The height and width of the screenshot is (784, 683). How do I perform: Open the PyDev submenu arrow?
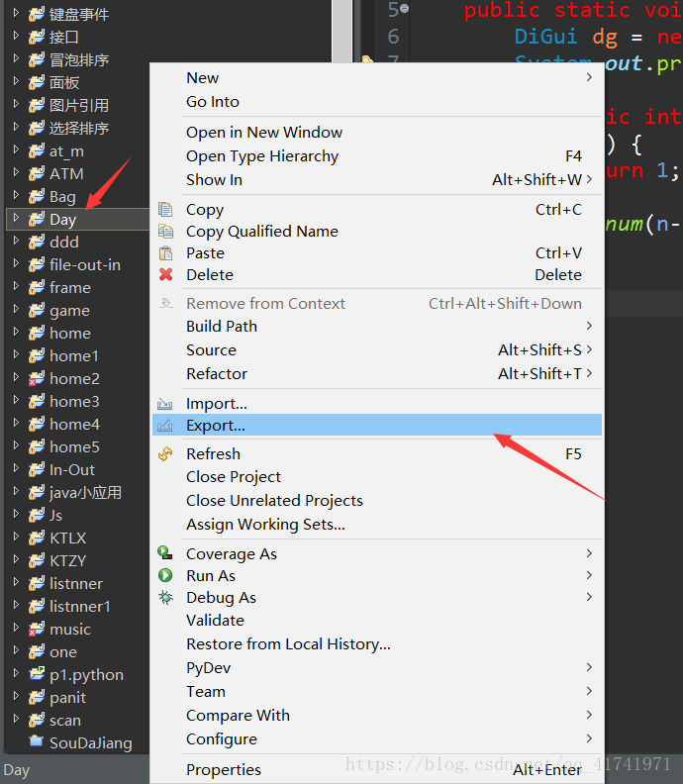[x=589, y=667]
